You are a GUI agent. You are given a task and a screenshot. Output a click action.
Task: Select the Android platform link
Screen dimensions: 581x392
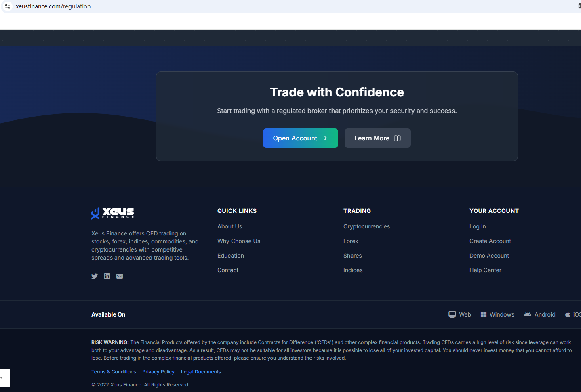click(x=540, y=314)
